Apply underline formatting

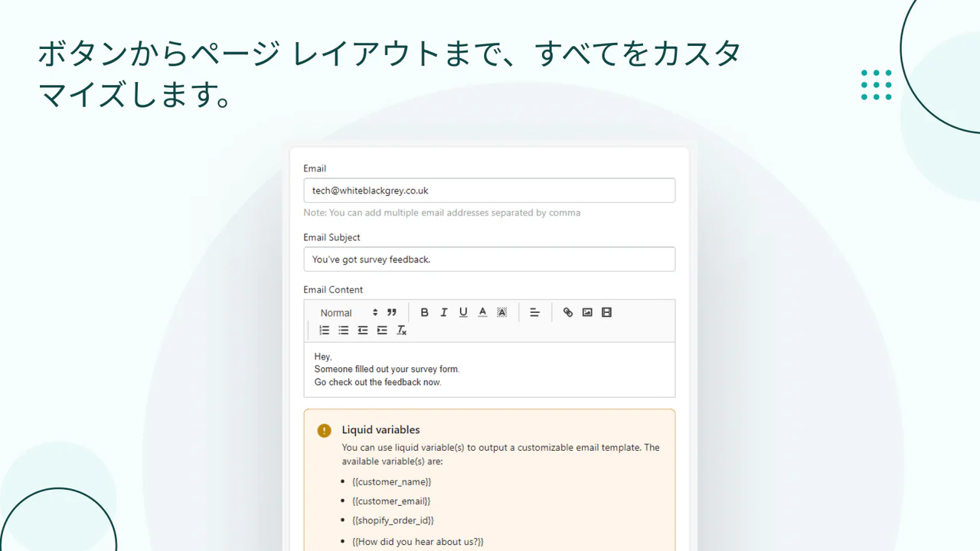(463, 312)
